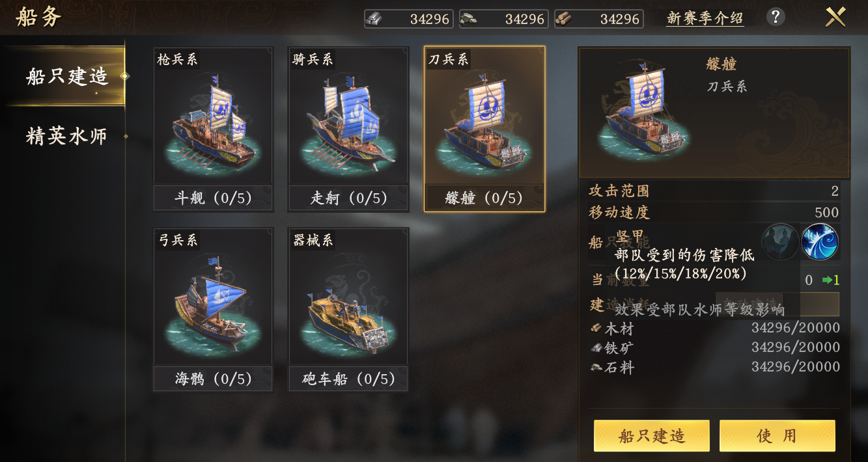
Task: Select the 坚甲 ship skill icon
Action: (x=820, y=241)
